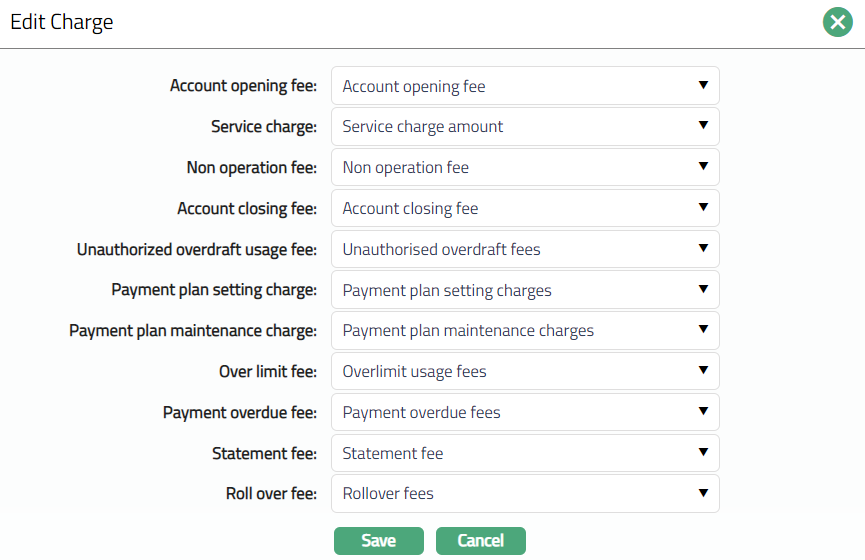Open Payment plan maintenance charge dropdown
This screenshot has height=560, width=865.
(x=525, y=331)
